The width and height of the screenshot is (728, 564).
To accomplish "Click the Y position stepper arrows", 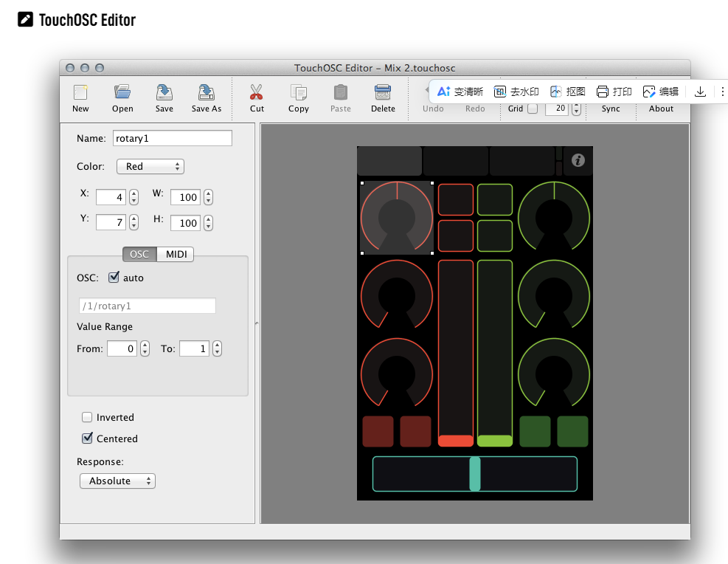I will click(134, 222).
